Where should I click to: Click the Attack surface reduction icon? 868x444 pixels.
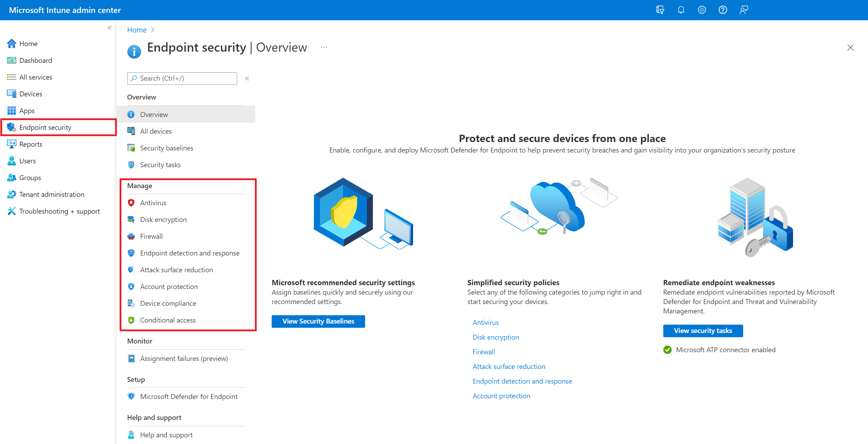[x=131, y=269]
